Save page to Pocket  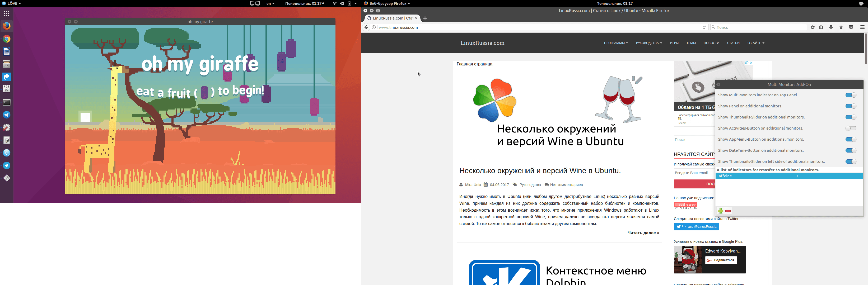coord(851,27)
